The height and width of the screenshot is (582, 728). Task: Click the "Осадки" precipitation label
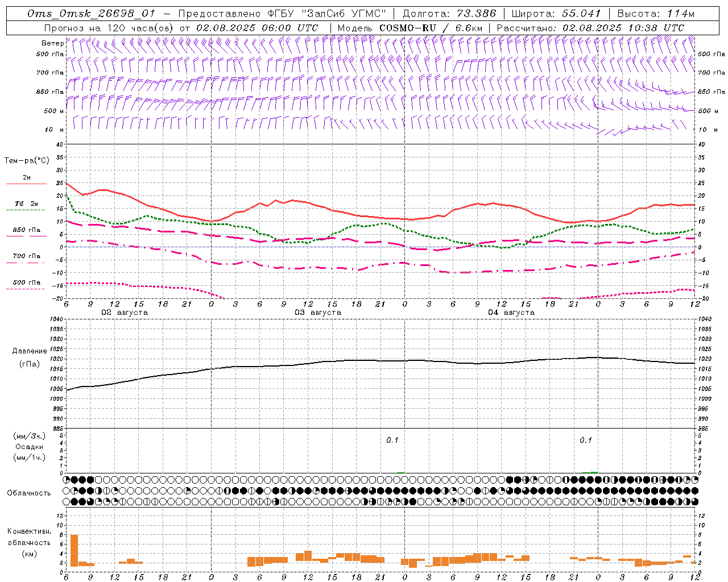(30, 447)
